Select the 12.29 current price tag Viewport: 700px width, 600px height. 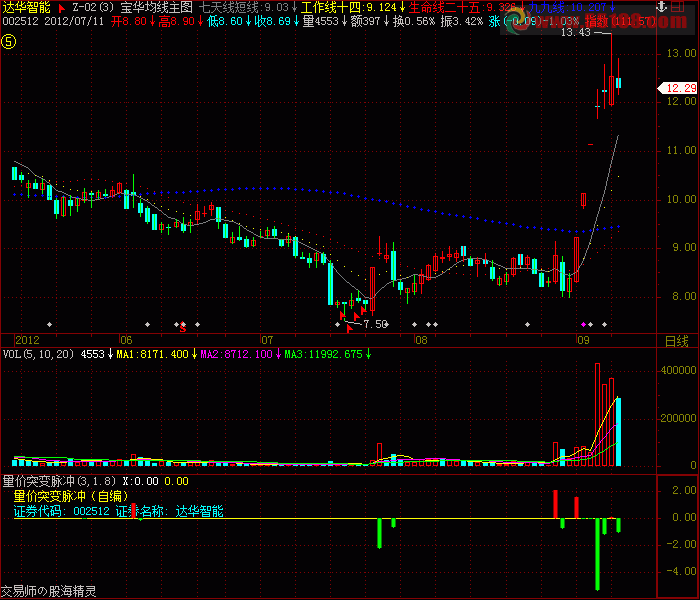676,89
